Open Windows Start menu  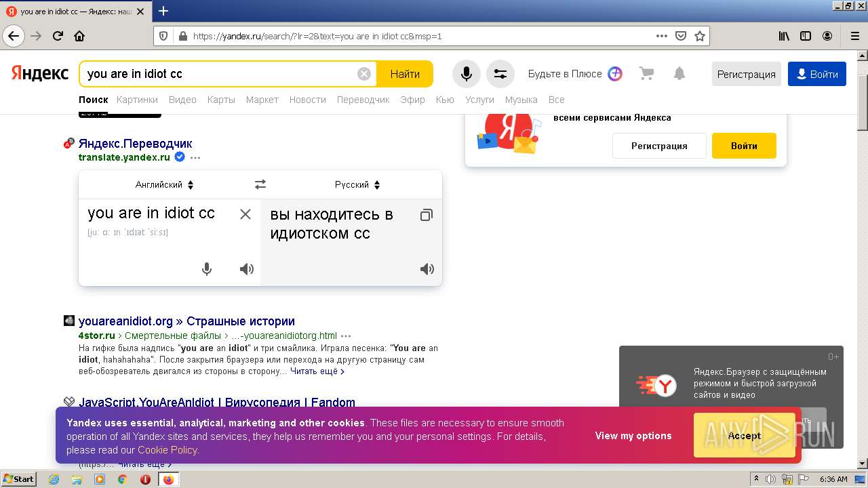click(19, 479)
